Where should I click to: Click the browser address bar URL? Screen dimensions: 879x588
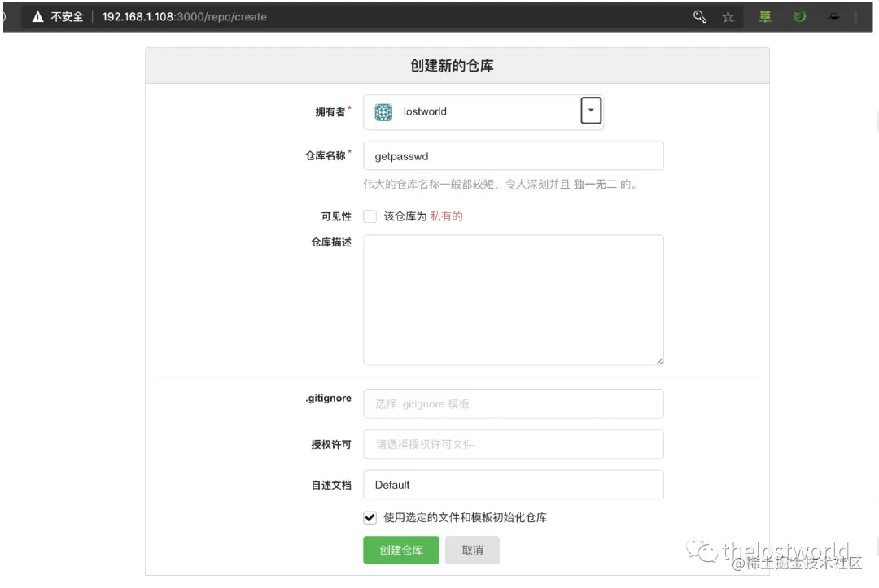pos(184,16)
